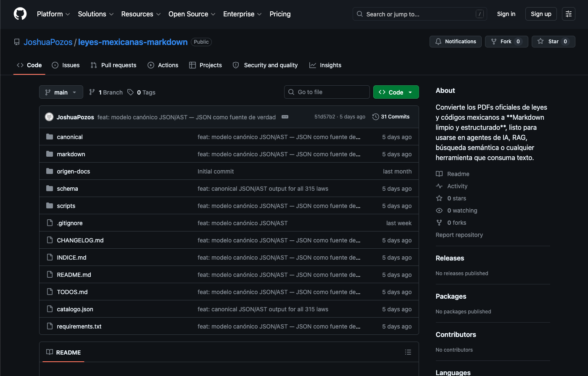Click the canonical folder icon

pos(50,137)
